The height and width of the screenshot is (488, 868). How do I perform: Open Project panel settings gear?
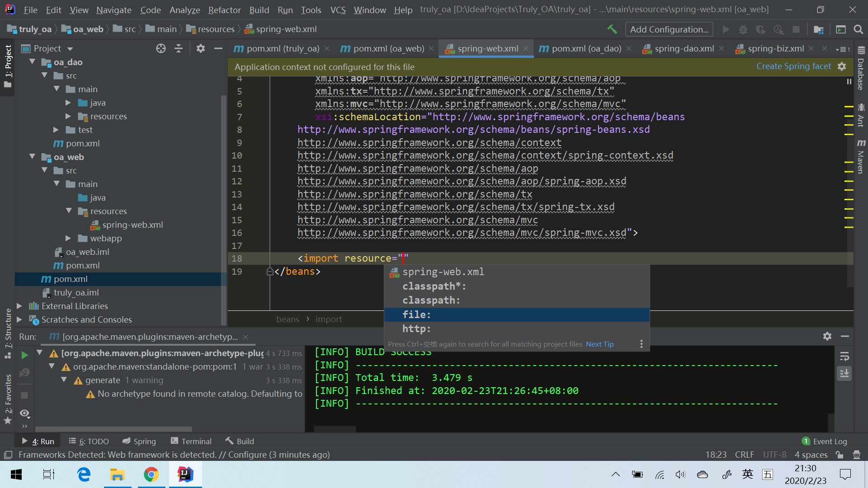[201, 48]
